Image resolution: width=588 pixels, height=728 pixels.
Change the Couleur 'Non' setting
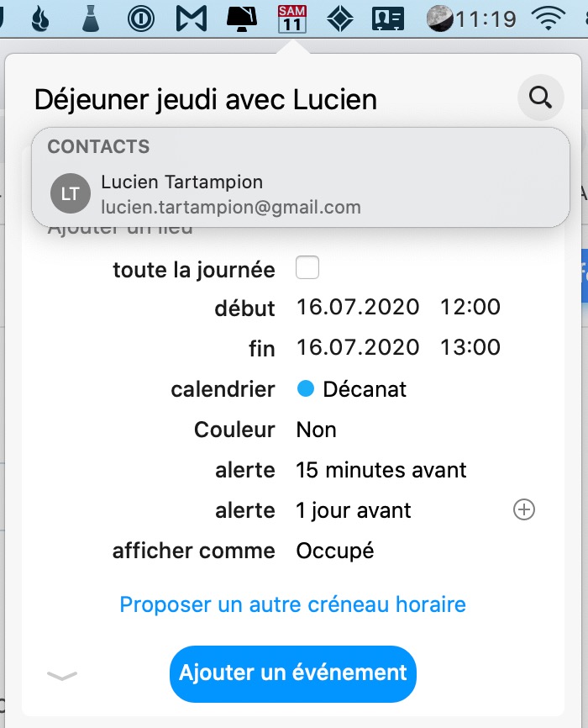coord(317,430)
